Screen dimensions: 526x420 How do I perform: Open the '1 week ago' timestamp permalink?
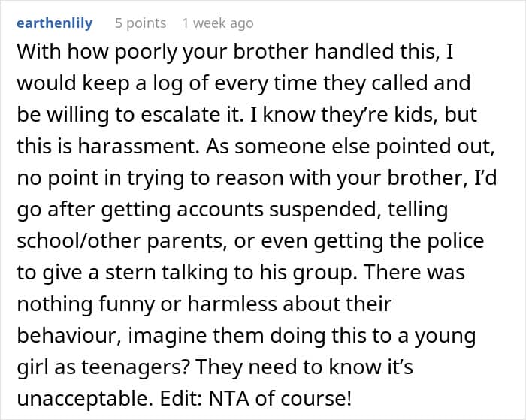click(x=218, y=23)
